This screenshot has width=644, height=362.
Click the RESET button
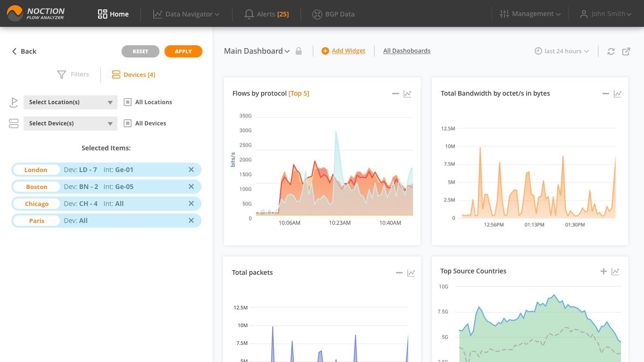tap(140, 51)
